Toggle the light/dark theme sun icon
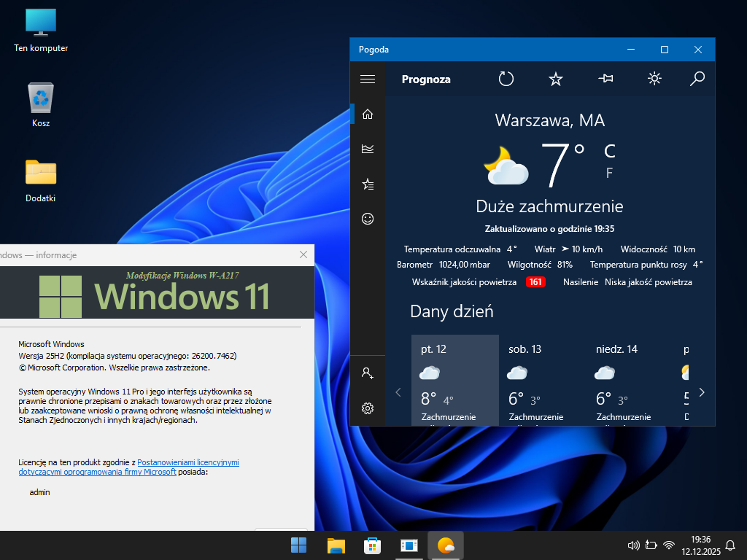The width and height of the screenshot is (747, 560). pos(654,79)
